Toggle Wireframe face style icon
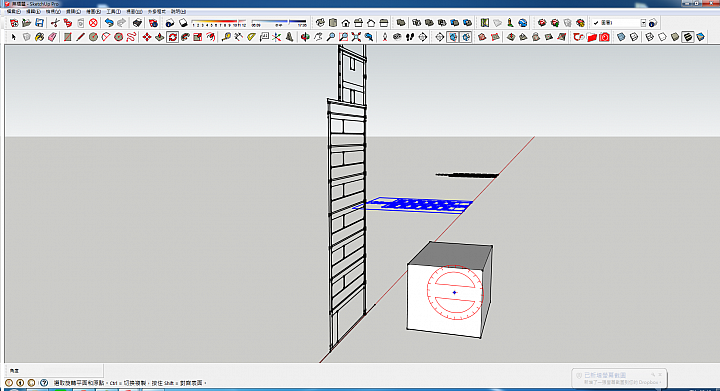The width and height of the screenshot is (720, 391). coord(649,37)
